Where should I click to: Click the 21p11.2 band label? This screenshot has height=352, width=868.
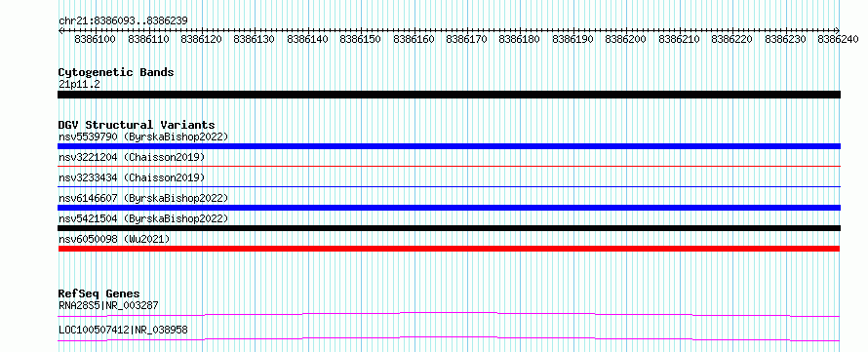click(79, 84)
